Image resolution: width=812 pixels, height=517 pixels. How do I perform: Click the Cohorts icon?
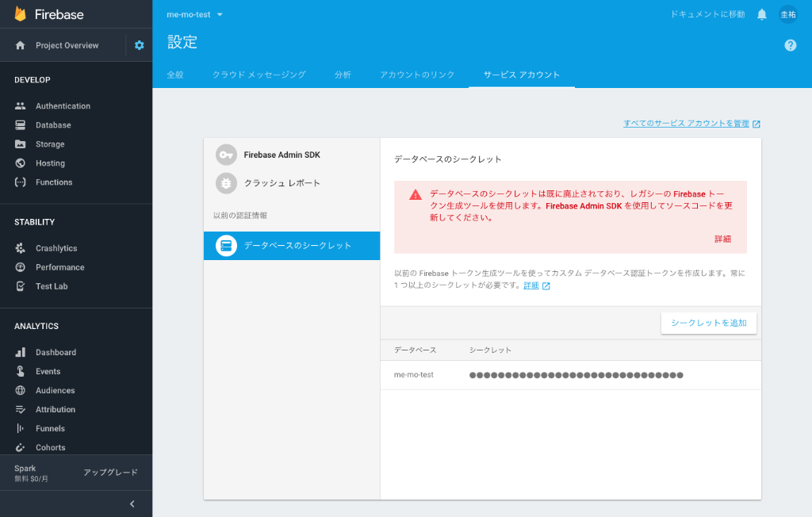point(20,447)
